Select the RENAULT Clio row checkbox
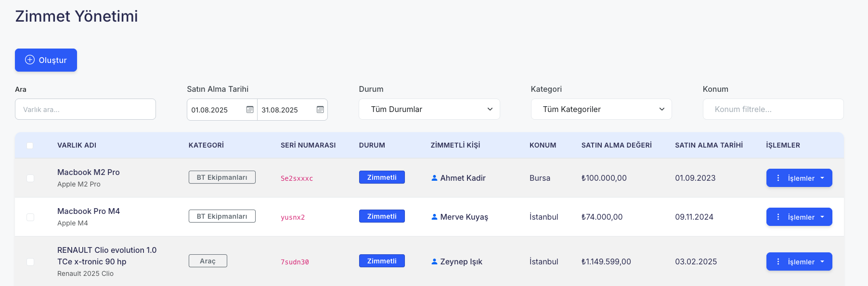This screenshot has width=868, height=286. tap(30, 262)
